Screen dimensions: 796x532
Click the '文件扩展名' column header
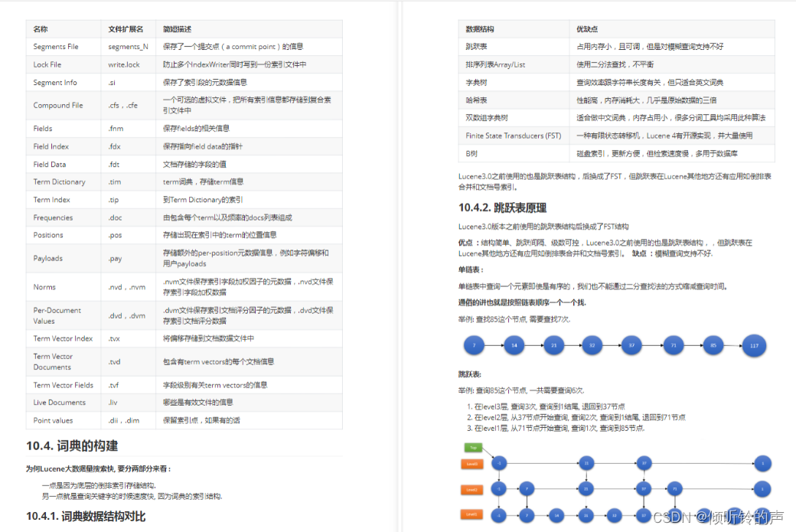pyautogui.click(x=128, y=29)
